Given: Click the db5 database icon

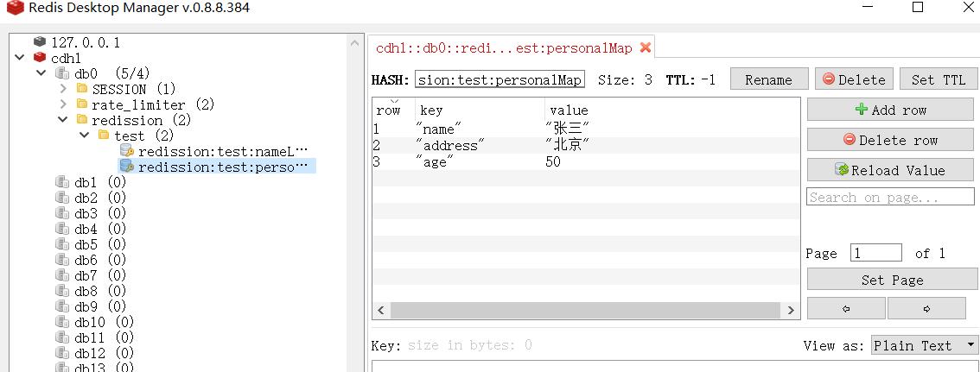Looking at the screenshot, I should click(x=62, y=244).
